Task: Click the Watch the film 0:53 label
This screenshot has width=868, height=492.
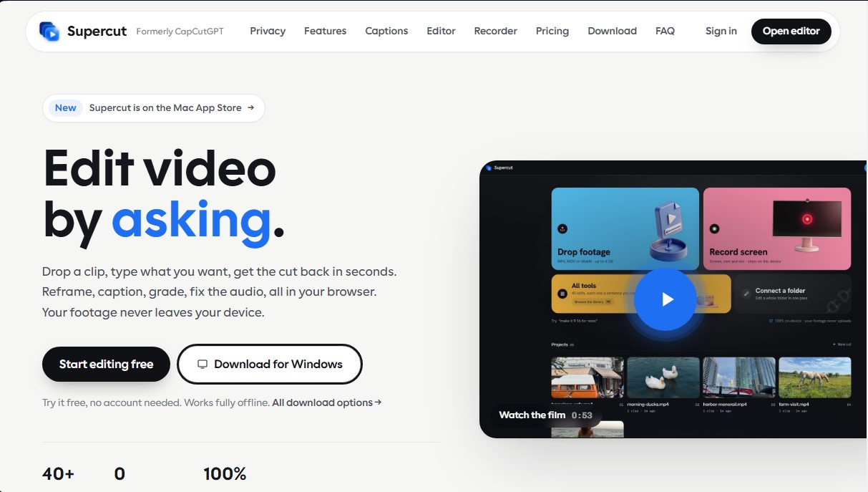Action: pyautogui.click(x=546, y=415)
